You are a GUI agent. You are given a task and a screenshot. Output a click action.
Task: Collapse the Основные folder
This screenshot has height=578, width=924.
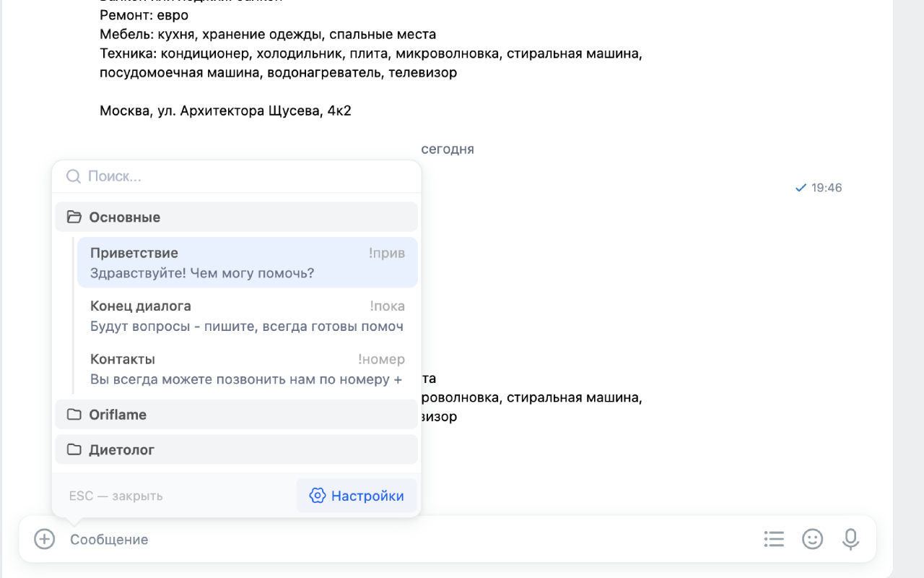pyautogui.click(x=237, y=217)
